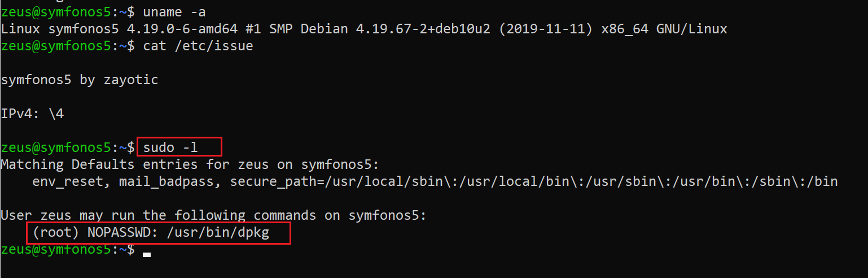This screenshot has width=868, height=278.
Task: Click the "GNU/Linux" text
Action: [x=691, y=28]
